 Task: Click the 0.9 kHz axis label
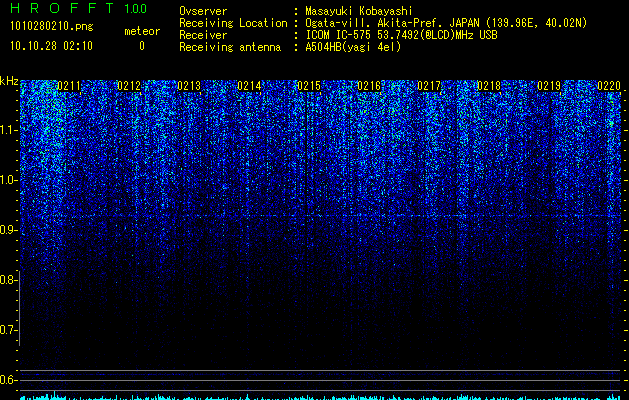point(8,230)
